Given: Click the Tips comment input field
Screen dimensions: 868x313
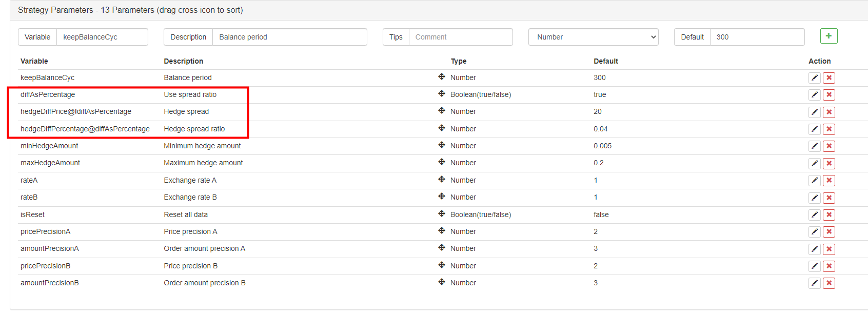Looking at the screenshot, I should pos(460,37).
